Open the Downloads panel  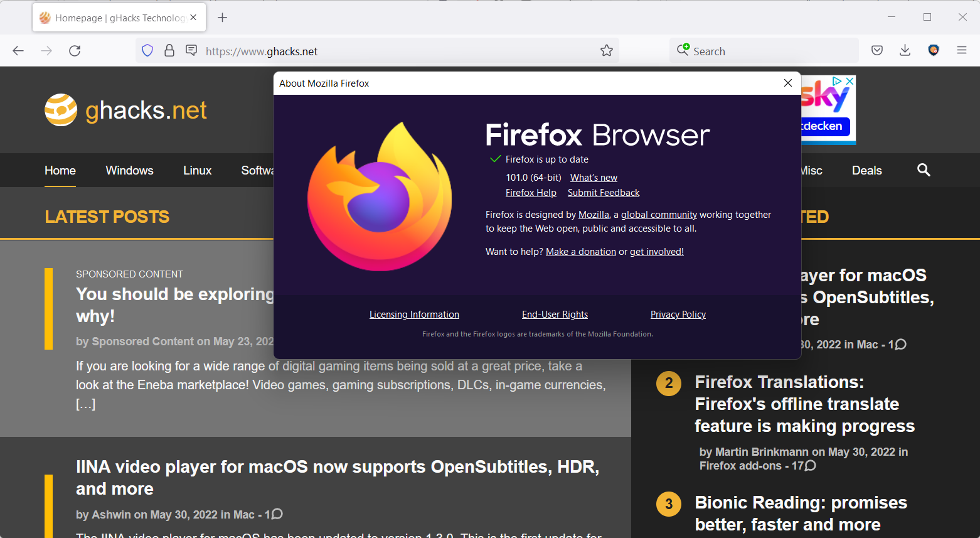tap(905, 51)
